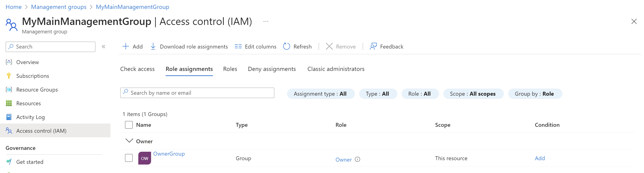Open the Role : All filter

pyautogui.click(x=420, y=94)
